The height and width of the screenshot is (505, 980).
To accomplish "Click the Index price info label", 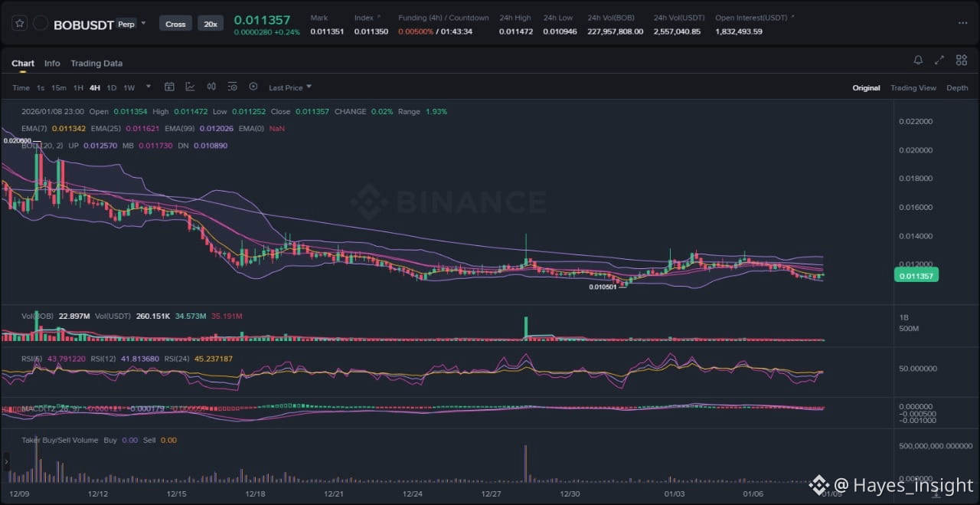I will (x=367, y=18).
